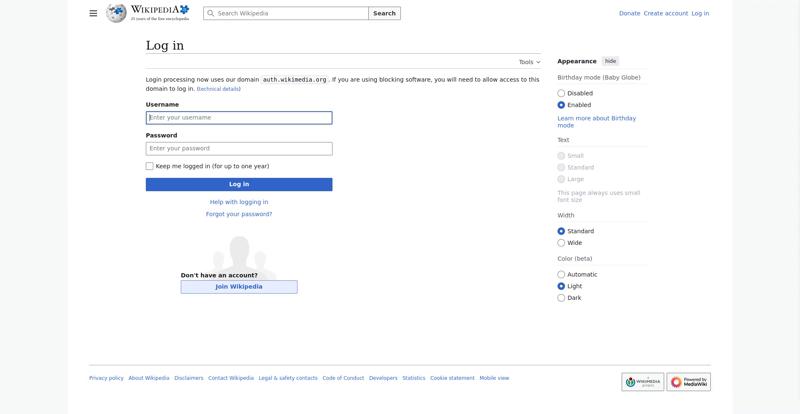This screenshot has height=414, width=800.
Task: Click into the Username input field
Action: (x=239, y=118)
